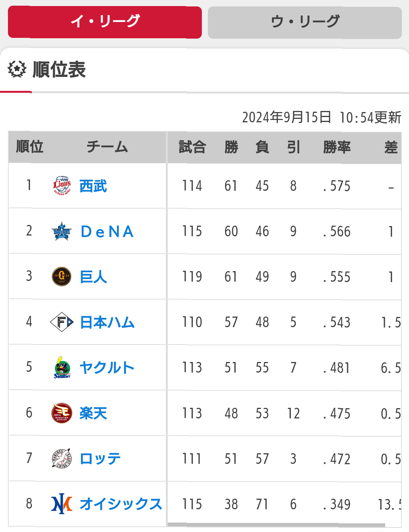Click the Giants round emblem icon
Screen dimensions: 409x532
pyautogui.click(x=62, y=276)
